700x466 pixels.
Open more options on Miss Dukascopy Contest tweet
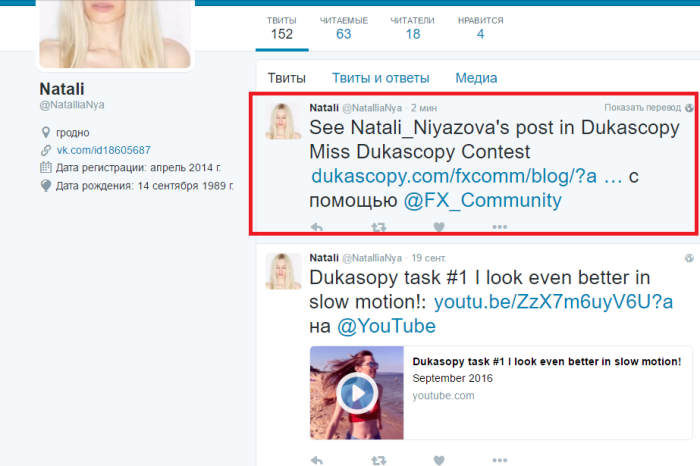(500, 227)
